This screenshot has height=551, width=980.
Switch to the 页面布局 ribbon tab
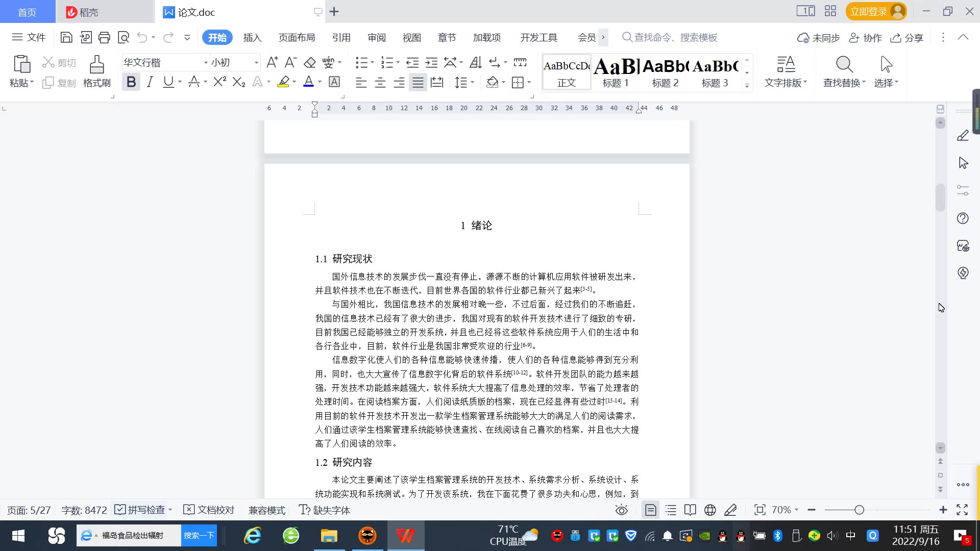pos(297,37)
